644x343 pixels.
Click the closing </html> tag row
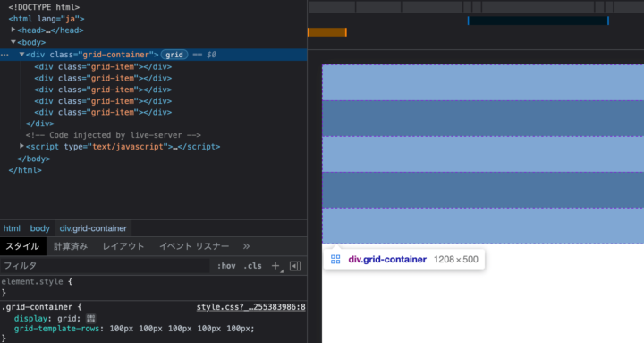pos(25,170)
